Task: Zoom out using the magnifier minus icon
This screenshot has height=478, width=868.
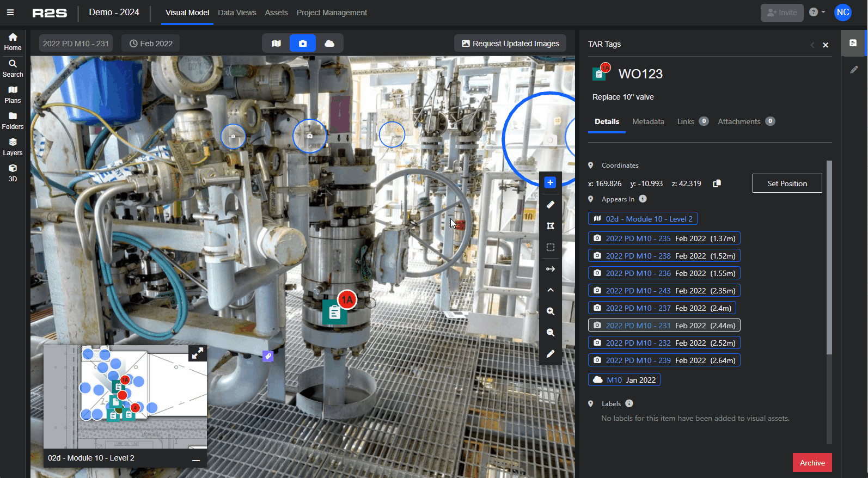Action: click(550, 333)
